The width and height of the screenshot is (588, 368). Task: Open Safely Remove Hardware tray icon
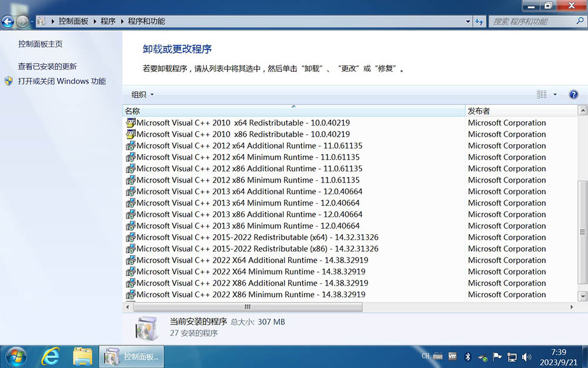[x=481, y=357]
